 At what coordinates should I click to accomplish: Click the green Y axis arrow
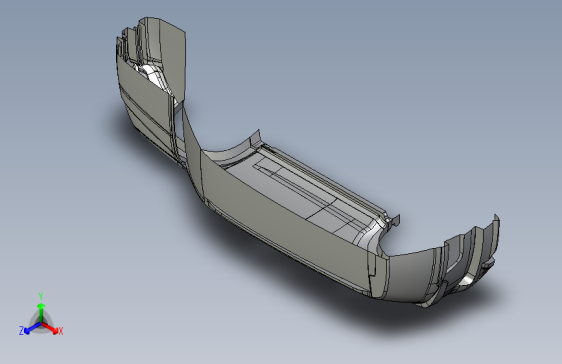41,312
